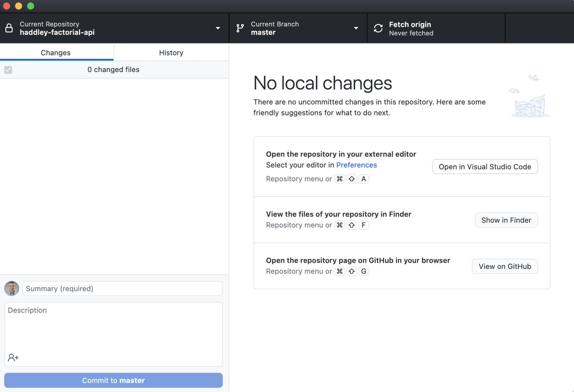Click the user avatar beside summary
The height and width of the screenshot is (392, 574).
coord(12,288)
